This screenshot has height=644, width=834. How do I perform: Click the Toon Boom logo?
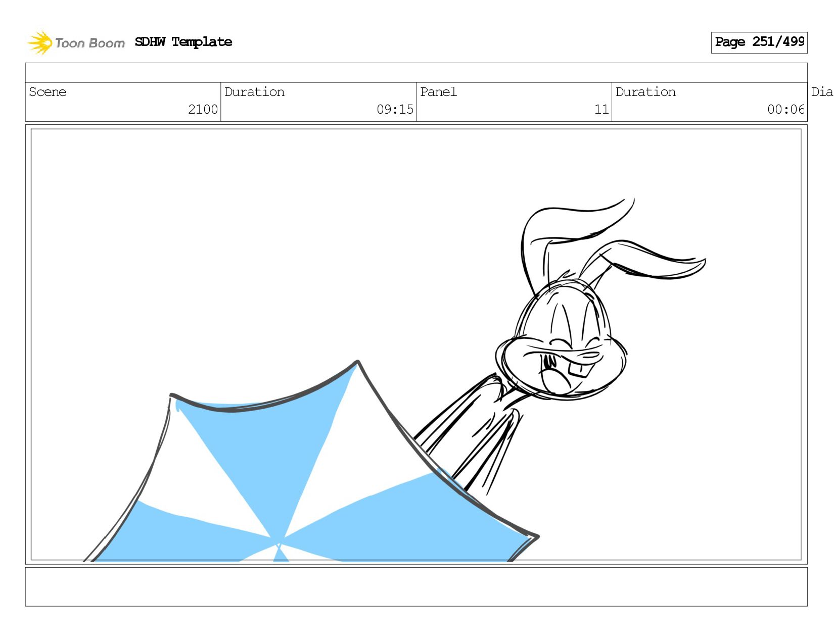pos(76,42)
